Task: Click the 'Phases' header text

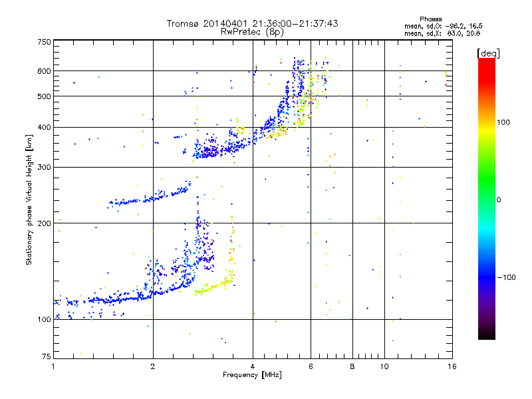Action: (x=430, y=19)
